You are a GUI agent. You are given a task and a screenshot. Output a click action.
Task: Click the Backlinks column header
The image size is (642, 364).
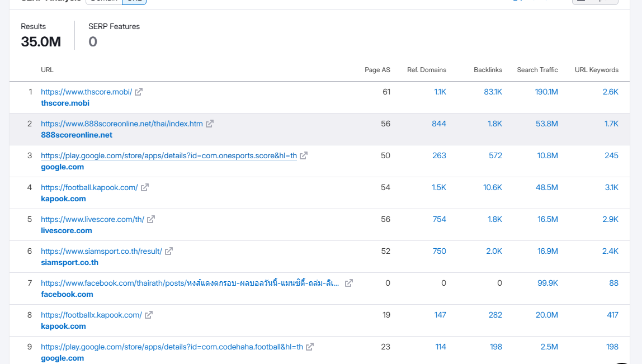[x=488, y=70]
